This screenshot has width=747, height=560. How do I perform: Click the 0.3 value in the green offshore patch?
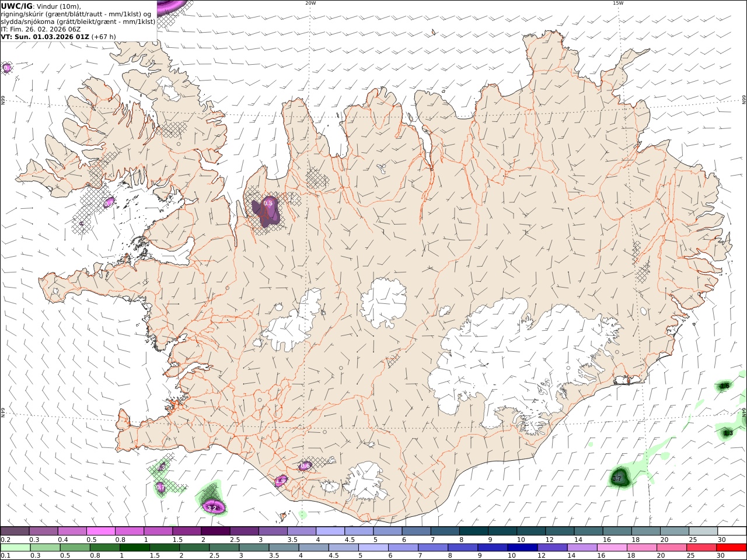(x=161, y=467)
